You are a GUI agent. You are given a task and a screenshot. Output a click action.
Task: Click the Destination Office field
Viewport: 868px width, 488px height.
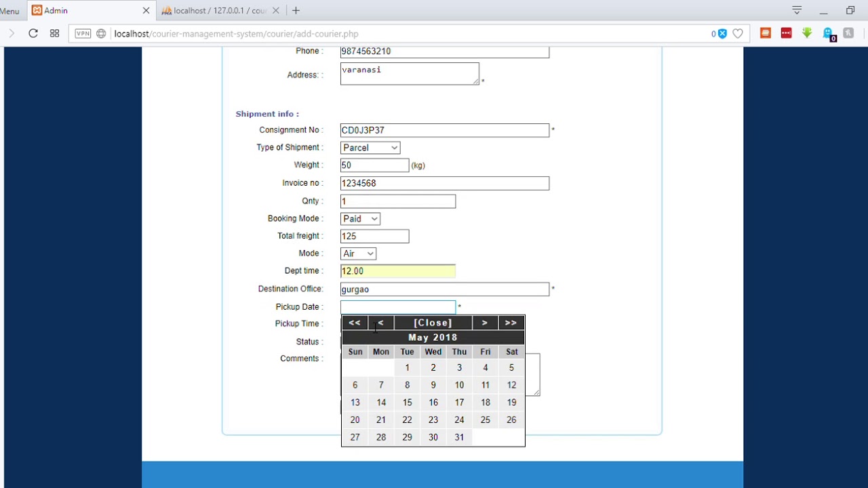tap(445, 289)
